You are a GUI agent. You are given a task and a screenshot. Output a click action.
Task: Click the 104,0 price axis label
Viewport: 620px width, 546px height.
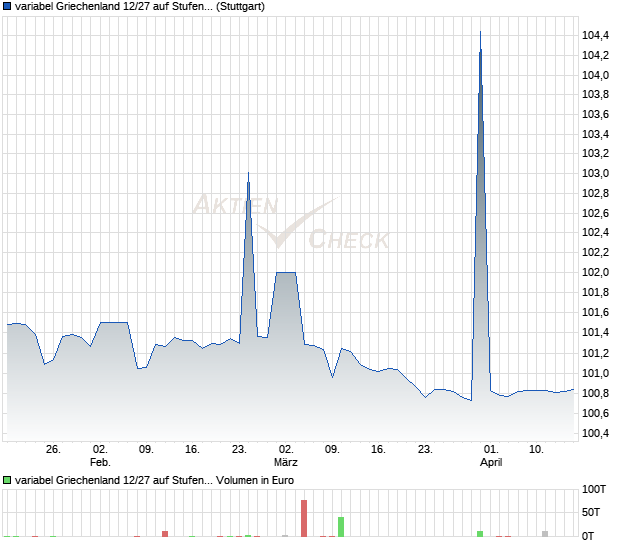point(595,75)
